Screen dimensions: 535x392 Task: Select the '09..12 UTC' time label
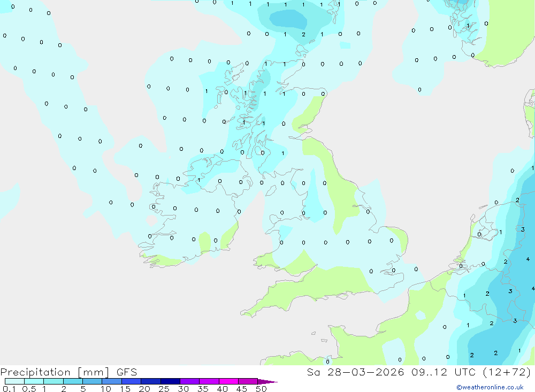[443, 372]
